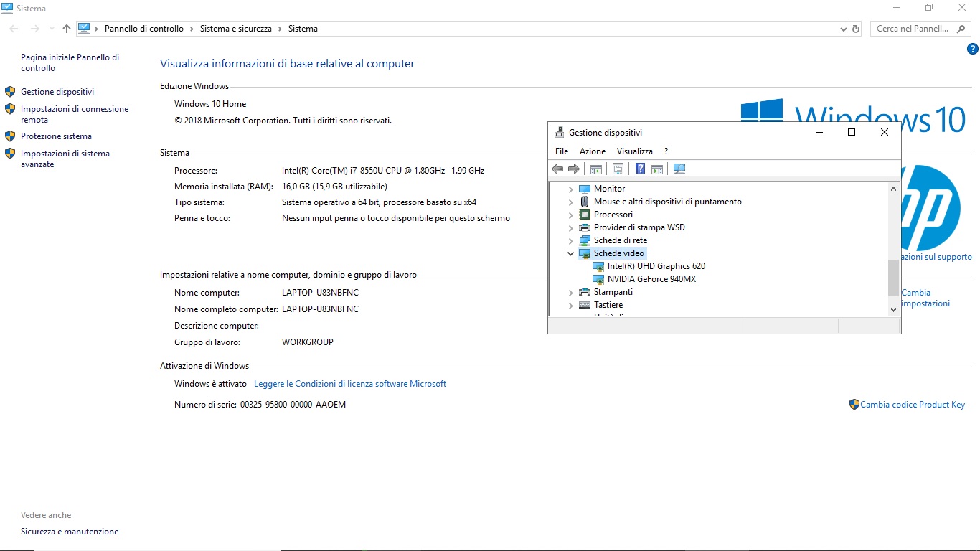The height and width of the screenshot is (551, 980).
Task: Maximize the Gestione dispositivi window
Action: pyautogui.click(x=852, y=132)
